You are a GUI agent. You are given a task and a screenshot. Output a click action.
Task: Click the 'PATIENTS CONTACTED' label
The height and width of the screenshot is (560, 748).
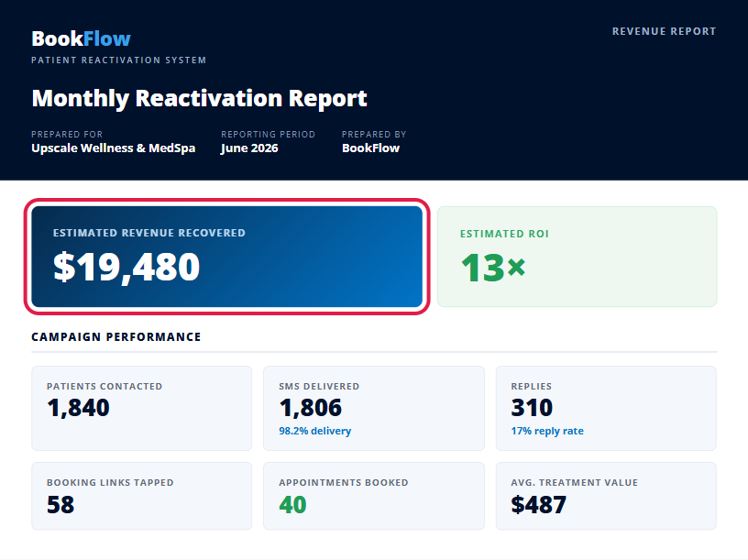click(104, 387)
